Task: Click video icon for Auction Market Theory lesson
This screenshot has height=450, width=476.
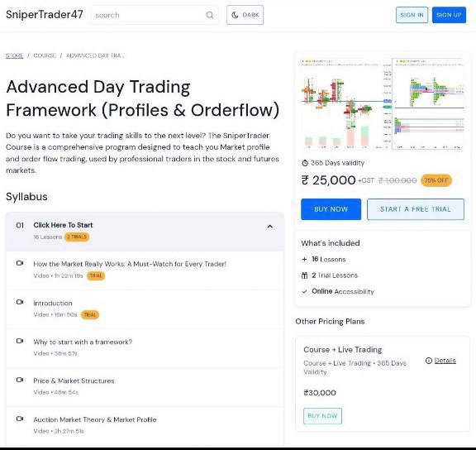Action: [x=20, y=419]
